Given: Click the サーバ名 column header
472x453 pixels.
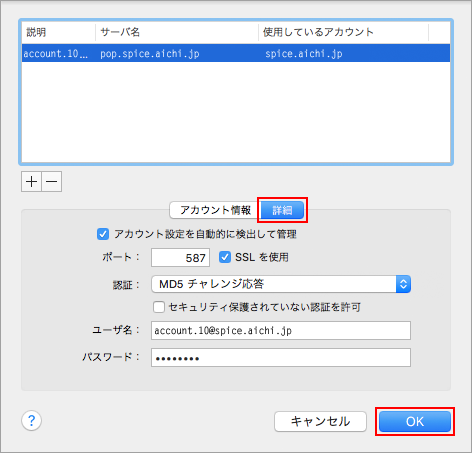Looking at the screenshot, I should [177, 32].
